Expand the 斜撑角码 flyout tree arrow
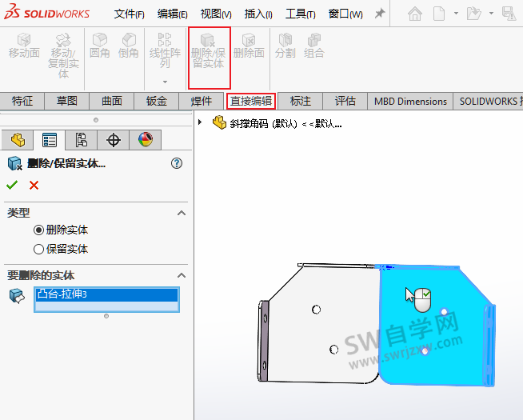The image size is (523, 420). tap(200, 122)
